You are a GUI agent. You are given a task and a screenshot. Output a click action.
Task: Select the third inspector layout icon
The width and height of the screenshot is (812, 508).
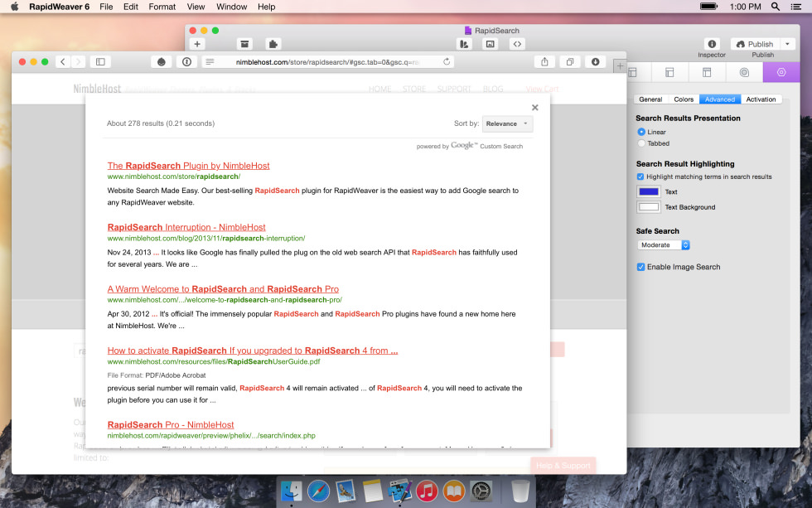[x=707, y=72]
